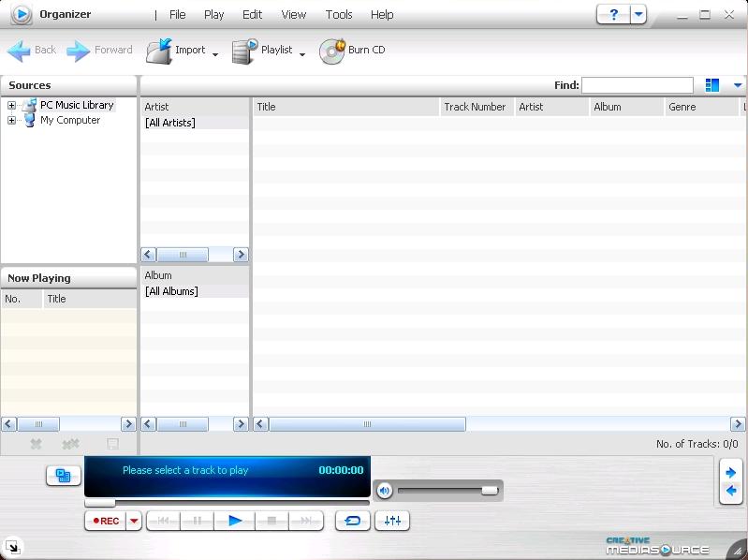This screenshot has height=560, width=748.
Task: Click the remove track X icon
Action: (x=36, y=444)
